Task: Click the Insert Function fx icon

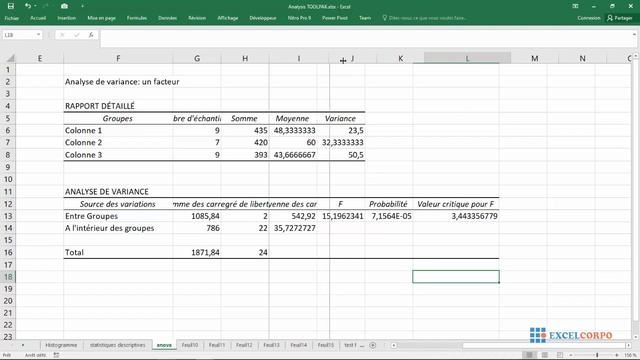Action: point(91,35)
